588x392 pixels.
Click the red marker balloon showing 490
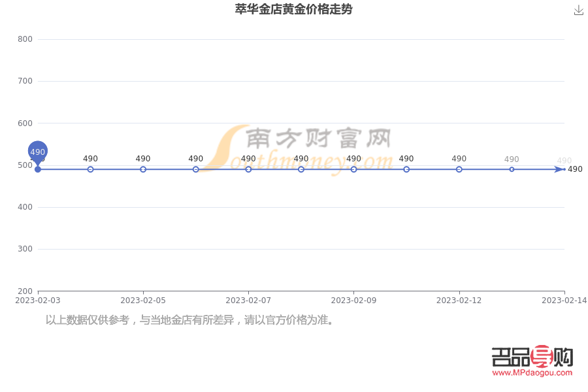37,152
